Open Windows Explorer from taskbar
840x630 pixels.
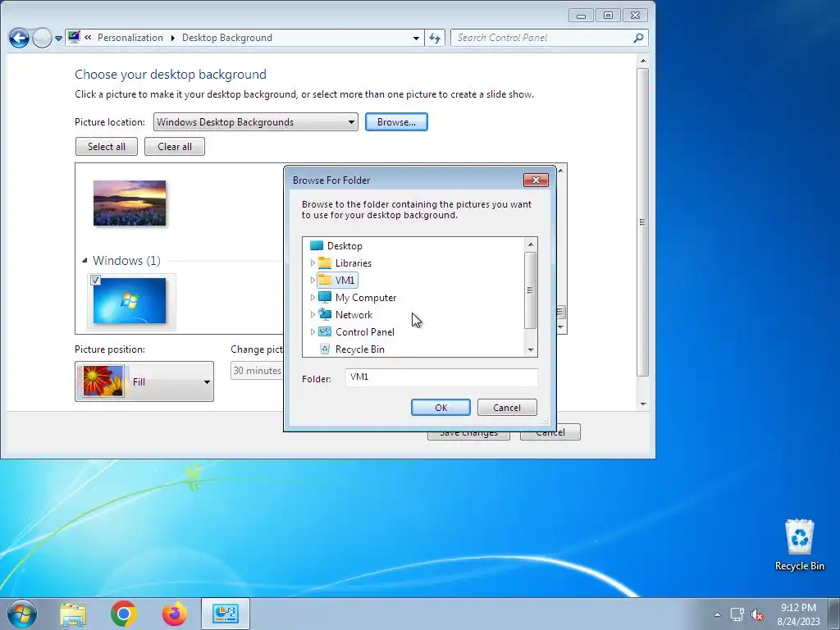[73, 614]
